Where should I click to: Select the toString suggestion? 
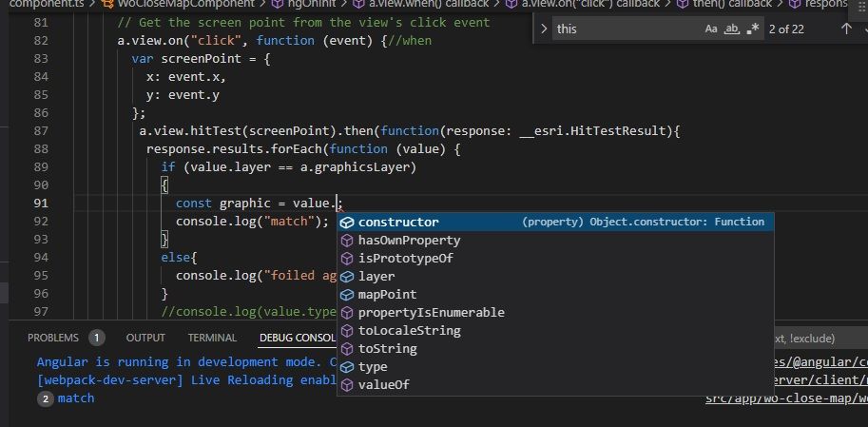(x=555, y=348)
